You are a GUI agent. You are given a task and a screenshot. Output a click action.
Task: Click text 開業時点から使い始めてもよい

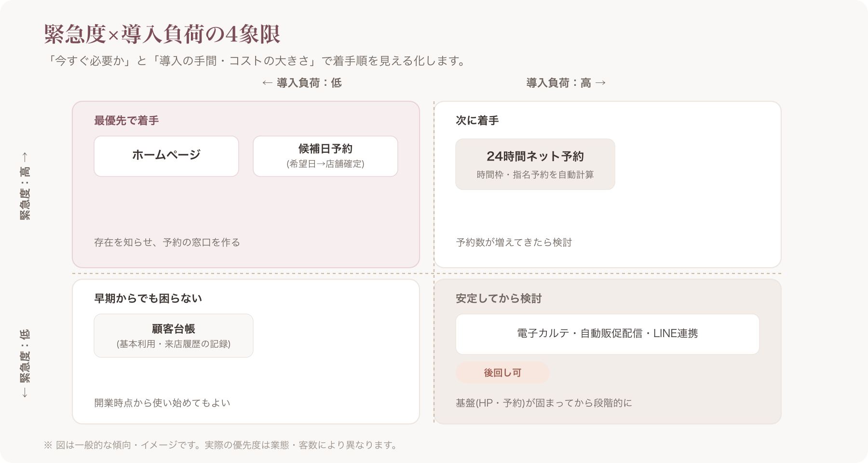[x=162, y=403]
